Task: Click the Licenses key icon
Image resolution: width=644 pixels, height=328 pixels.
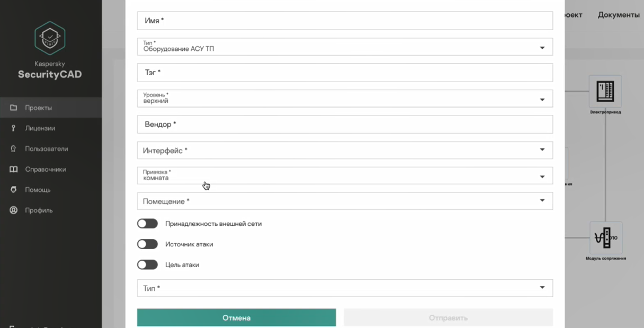Action: [14, 128]
